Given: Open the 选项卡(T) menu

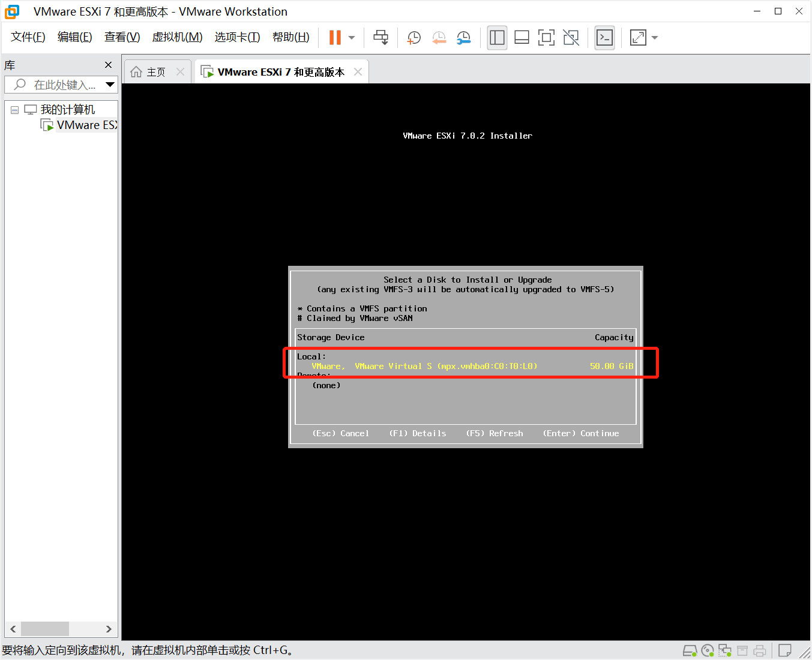Looking at the screenshot, I should [238, 37].
